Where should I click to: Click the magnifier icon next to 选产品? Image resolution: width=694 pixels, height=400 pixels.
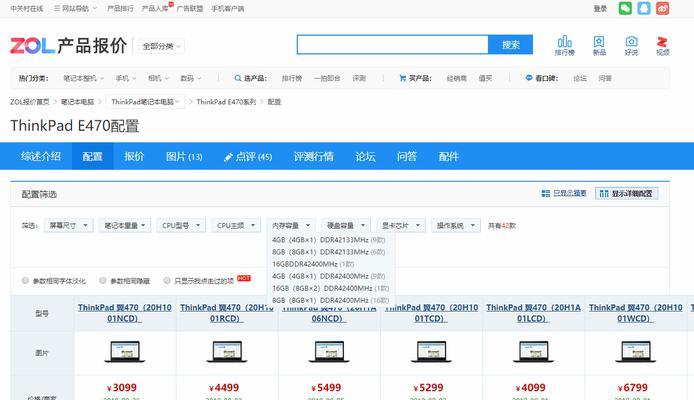[x=237, y=78]
